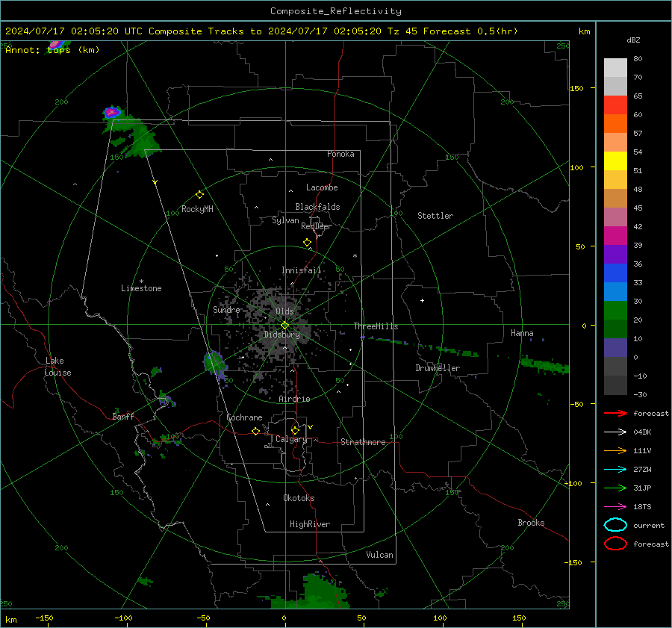Click green-blue storm cell west of Didsbury
672x628 pixels.
click(214, 363)
